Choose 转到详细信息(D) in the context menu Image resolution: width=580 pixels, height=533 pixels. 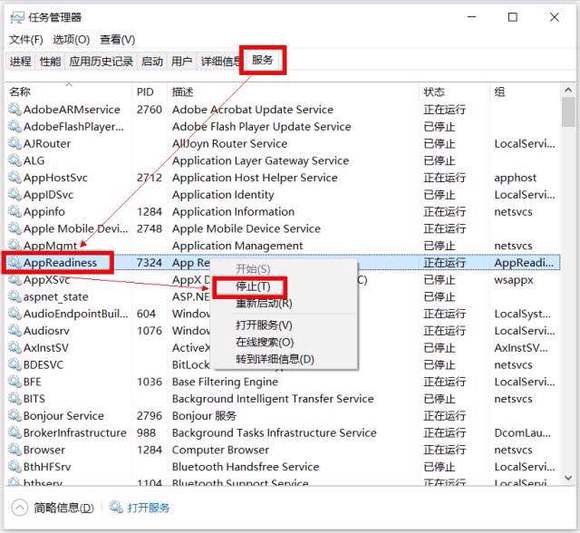point(275,359)
